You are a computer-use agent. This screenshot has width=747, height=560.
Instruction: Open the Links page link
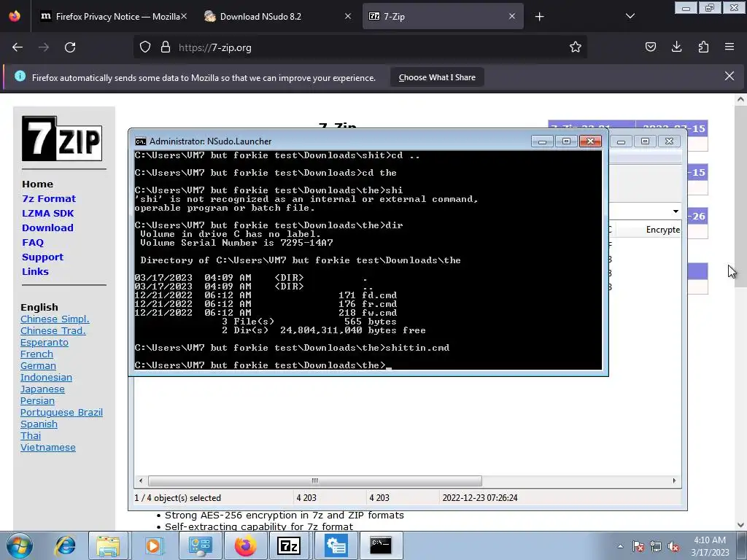tap(35, 271)
